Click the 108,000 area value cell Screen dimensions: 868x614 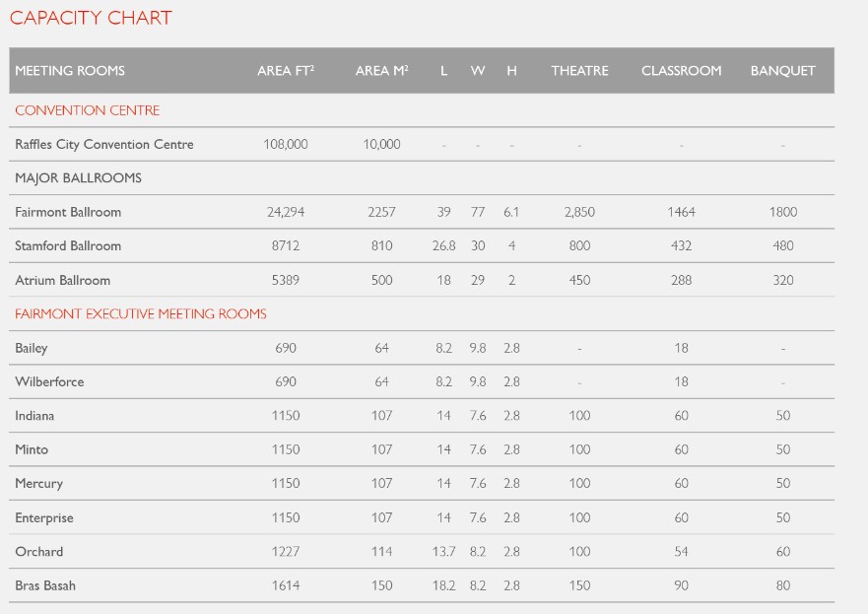click(286, 144)
